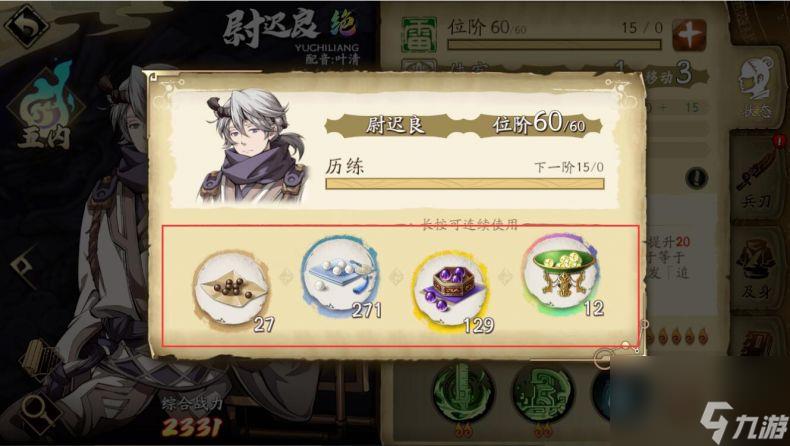This screenshot has width=790, height=446.
Task: Tap the back arrow diamond icon
Action: (x=26, y=24)
